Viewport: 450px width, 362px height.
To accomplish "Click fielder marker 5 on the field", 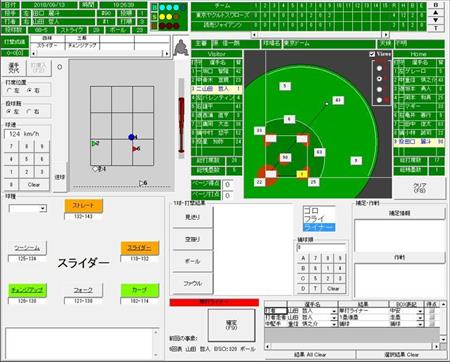I will pos(285,86).
